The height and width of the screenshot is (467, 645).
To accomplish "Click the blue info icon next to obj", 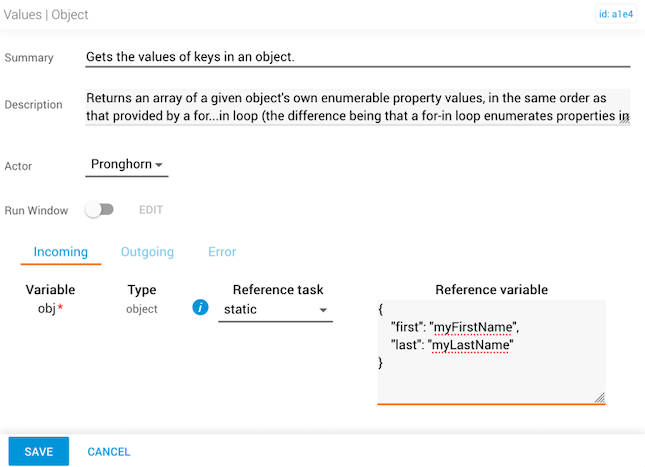I will [200, 309].
